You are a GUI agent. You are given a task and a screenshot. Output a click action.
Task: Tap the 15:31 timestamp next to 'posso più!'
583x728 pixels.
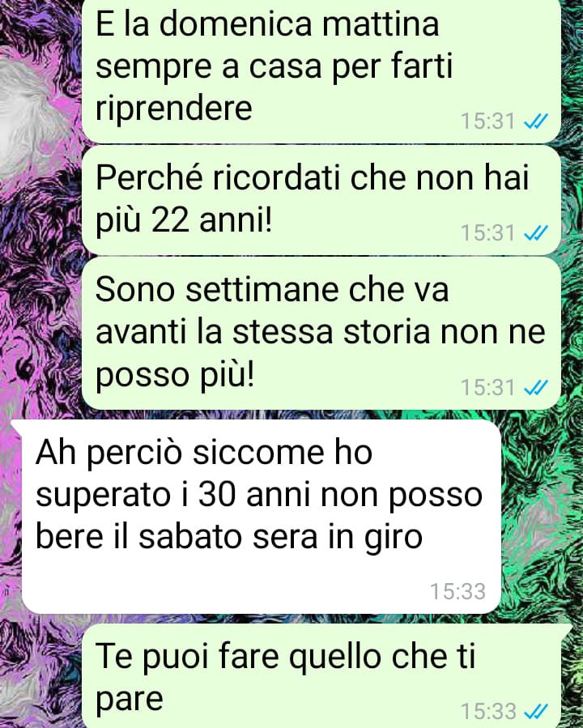click(487, 387)
